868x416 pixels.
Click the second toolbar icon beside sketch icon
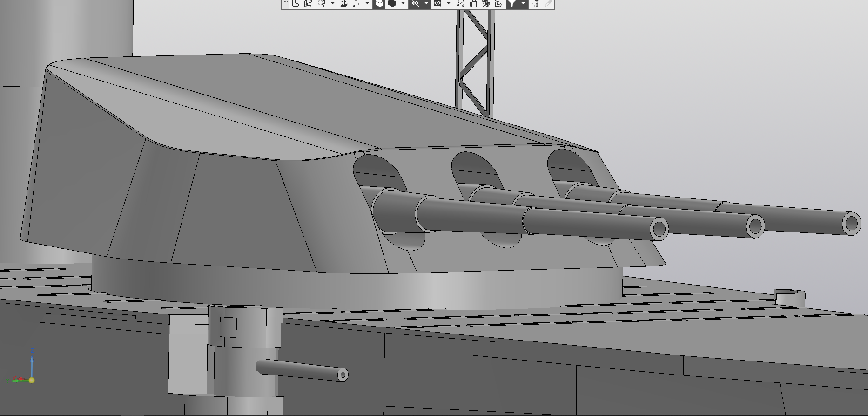point(308,4)
